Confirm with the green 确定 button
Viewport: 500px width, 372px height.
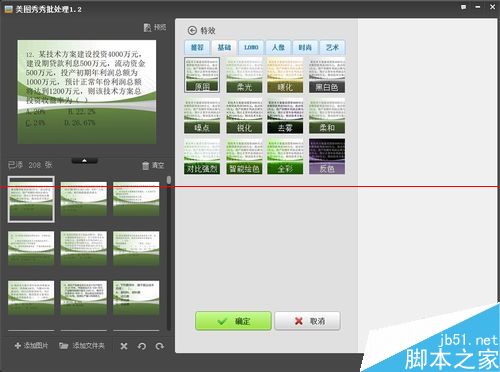tap(233, 321)
